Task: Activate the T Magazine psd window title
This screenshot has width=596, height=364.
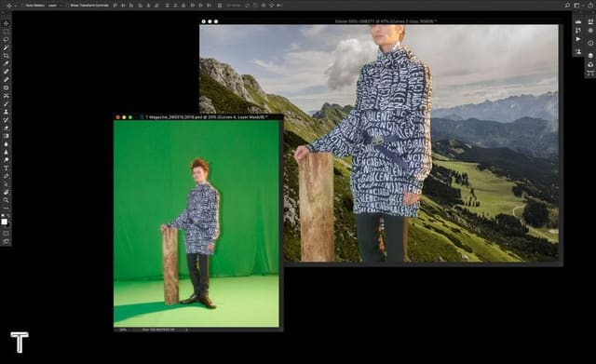Action: point(207,117)
